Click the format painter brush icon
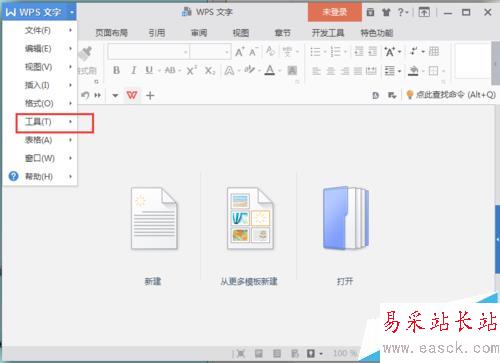 pos(85,53)
